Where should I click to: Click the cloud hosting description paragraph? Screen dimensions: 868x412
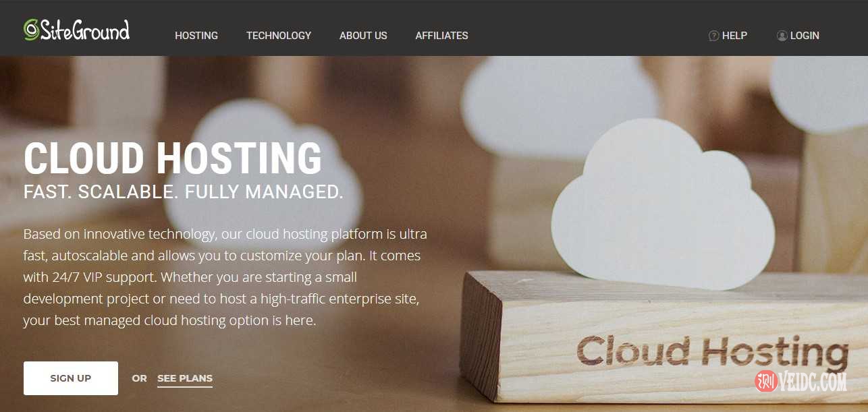[225, 277]
